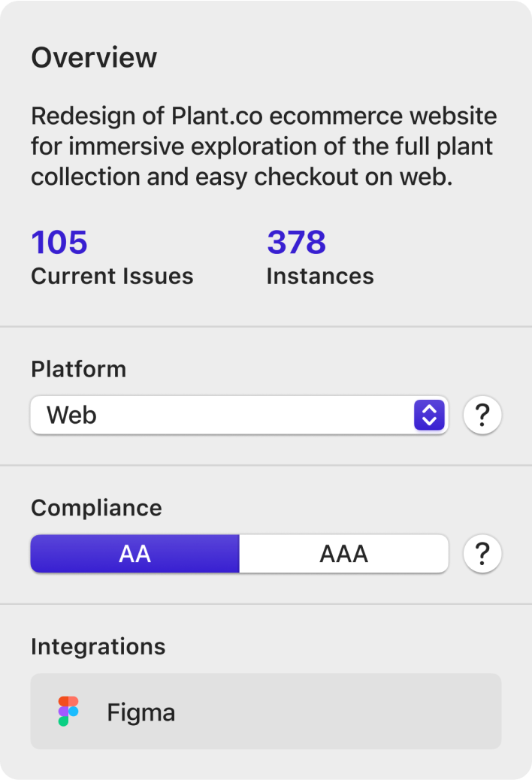Open the Platform dropdown showing Web
Screen dimensions: 532x780
point(239,415)
